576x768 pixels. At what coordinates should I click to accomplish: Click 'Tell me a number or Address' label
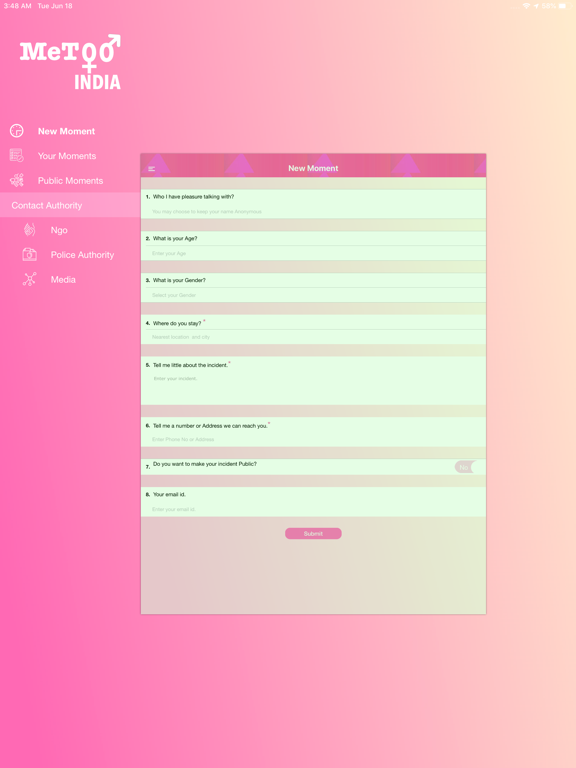210,426
